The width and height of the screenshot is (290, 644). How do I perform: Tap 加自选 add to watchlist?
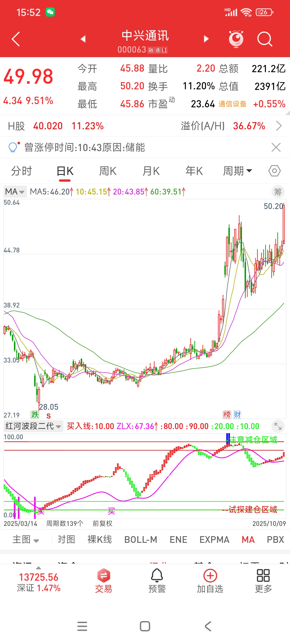[210, 581]
